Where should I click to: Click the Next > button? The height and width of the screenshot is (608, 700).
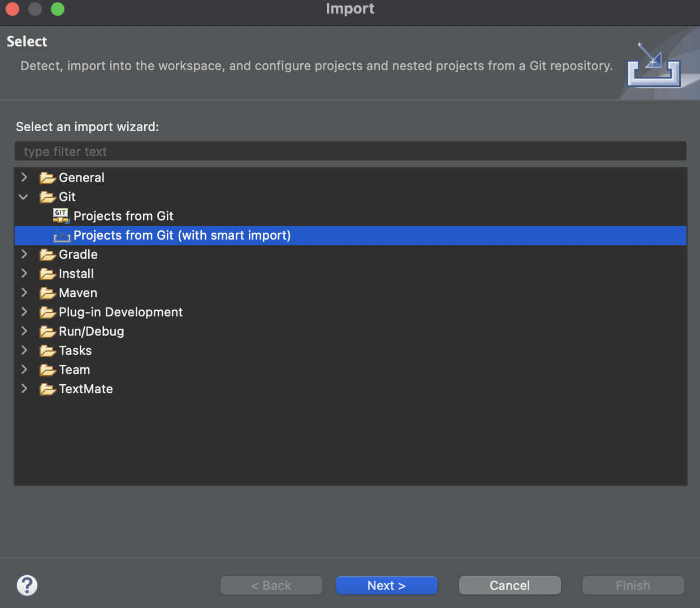[387, 585]
